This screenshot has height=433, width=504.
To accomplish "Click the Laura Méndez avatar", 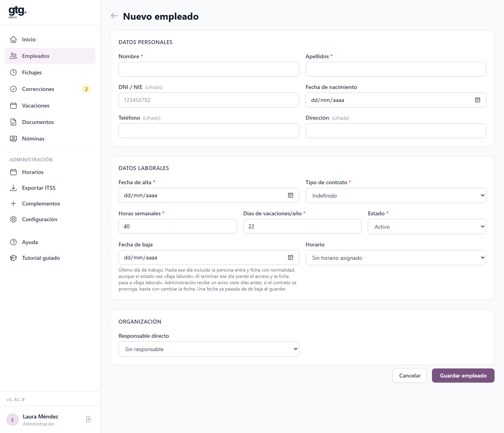I will (x=13, y=420).
